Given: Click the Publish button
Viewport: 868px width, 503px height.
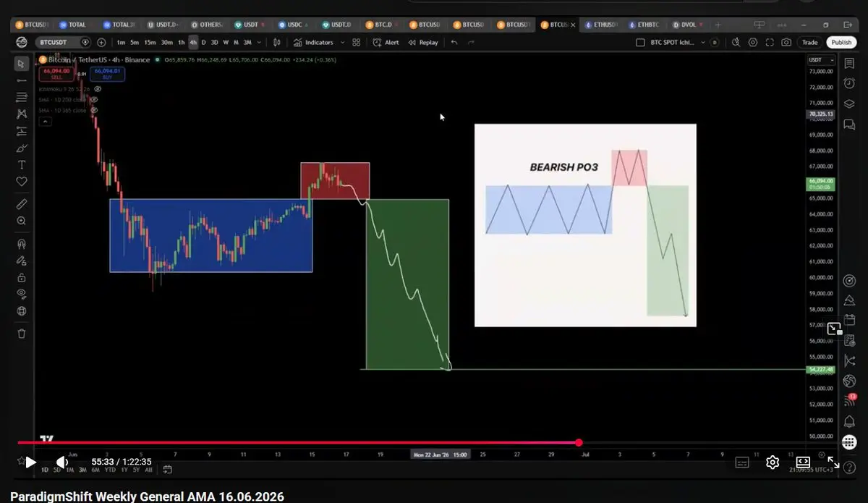Looking at the screenshot, I should tap(841, 43).
